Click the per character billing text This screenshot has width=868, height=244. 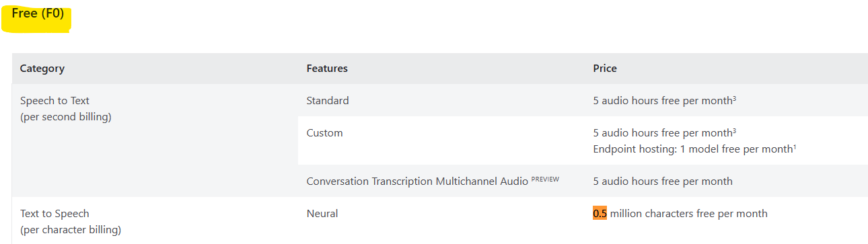point(71,230)
